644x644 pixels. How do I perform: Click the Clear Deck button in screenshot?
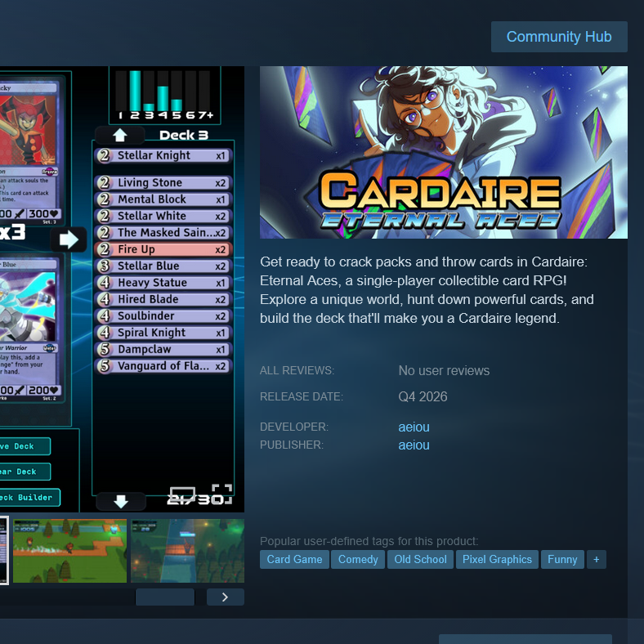point(25,472)
